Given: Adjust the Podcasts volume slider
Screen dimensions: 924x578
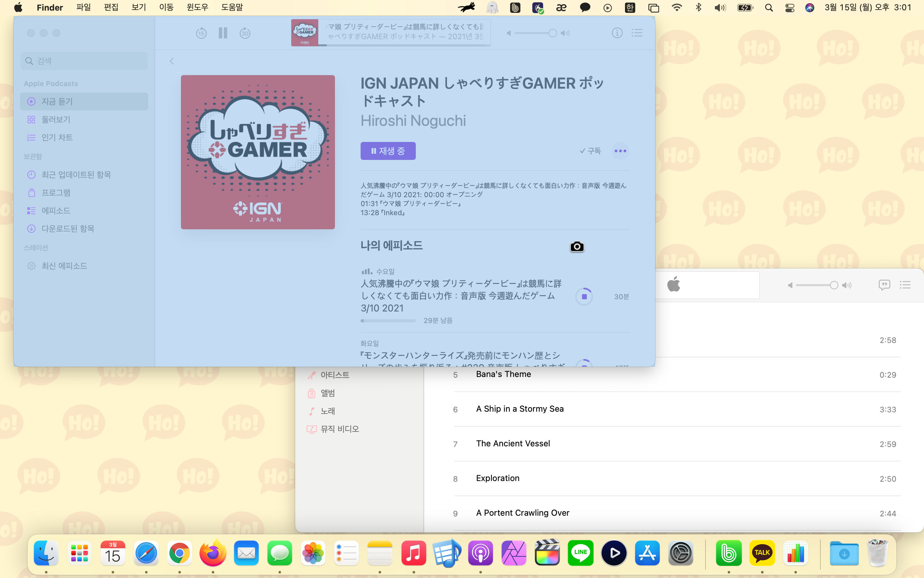Looking at the screenshot, I should [x=536, y=33].
